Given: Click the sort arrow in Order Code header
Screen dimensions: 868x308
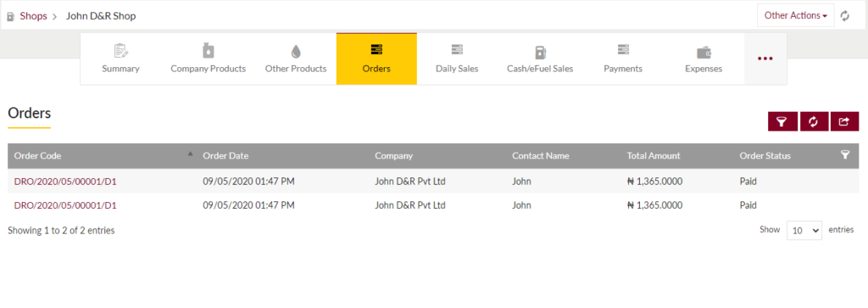Looking at the screenshot, I should click(191, 154).
